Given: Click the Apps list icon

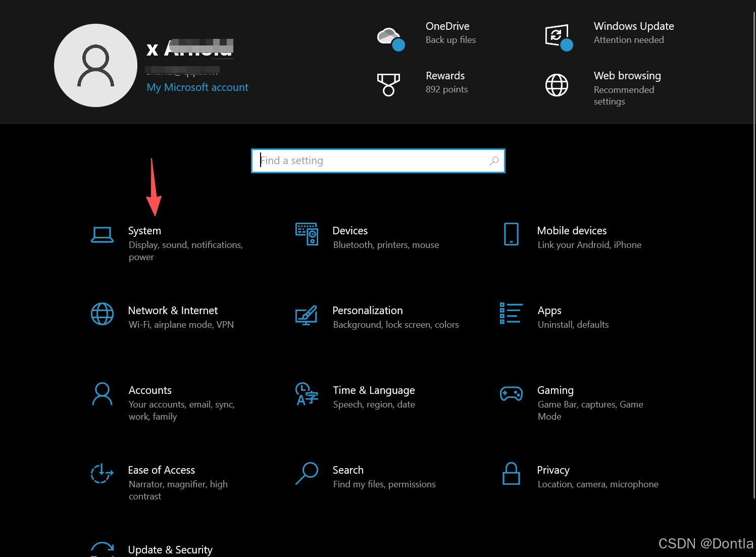Looking at the screenshot, I should point(511,313).
